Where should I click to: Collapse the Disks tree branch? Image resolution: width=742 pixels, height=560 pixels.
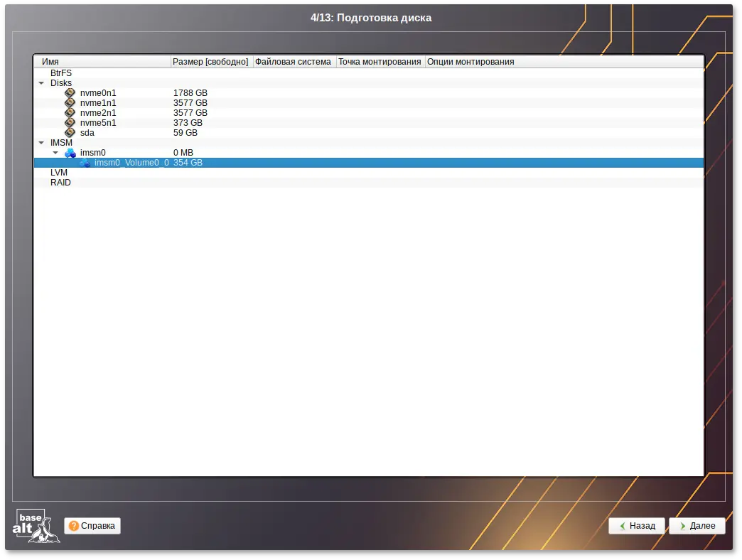41,82
